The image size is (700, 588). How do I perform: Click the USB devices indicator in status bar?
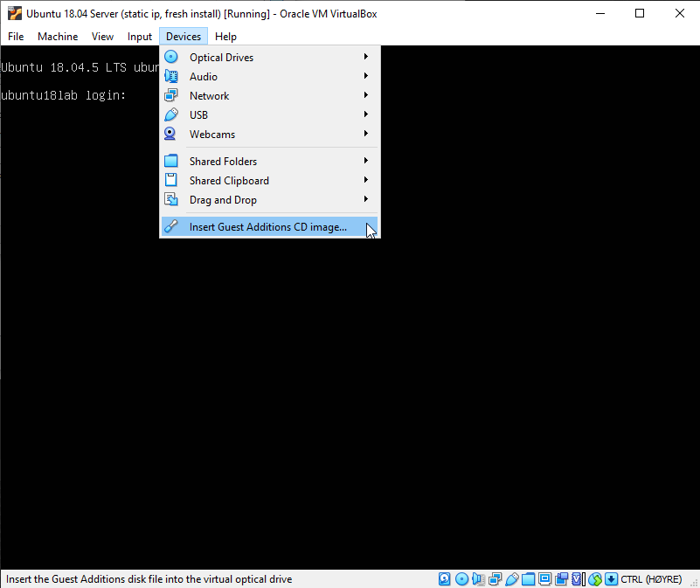(511, 579)
